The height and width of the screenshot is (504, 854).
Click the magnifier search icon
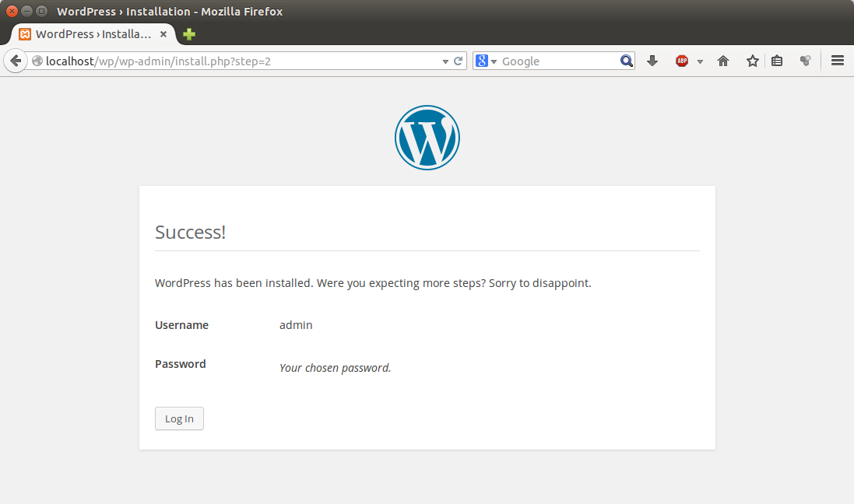pyautogui.click(x=626, y=61)
